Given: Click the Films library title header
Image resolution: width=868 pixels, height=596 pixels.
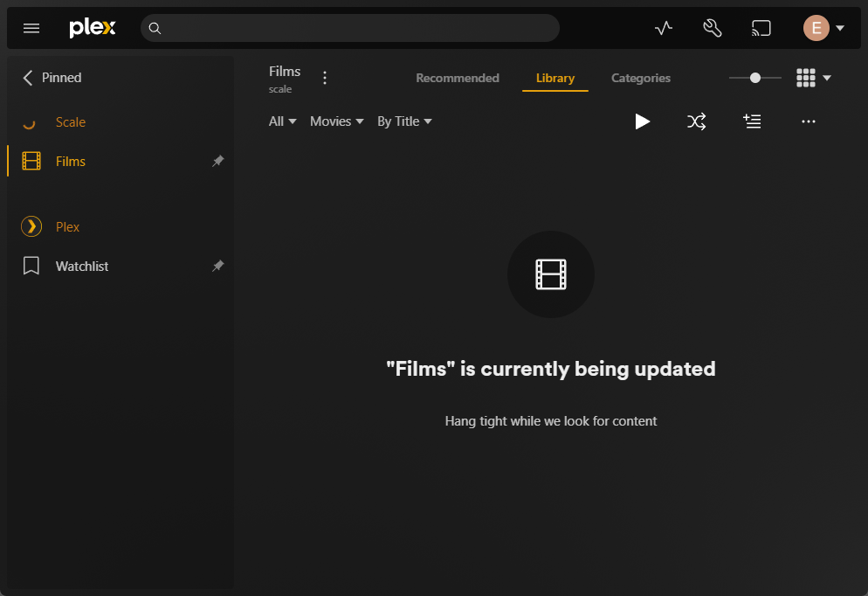Looking at the screenshot, I should pos(285,72).
